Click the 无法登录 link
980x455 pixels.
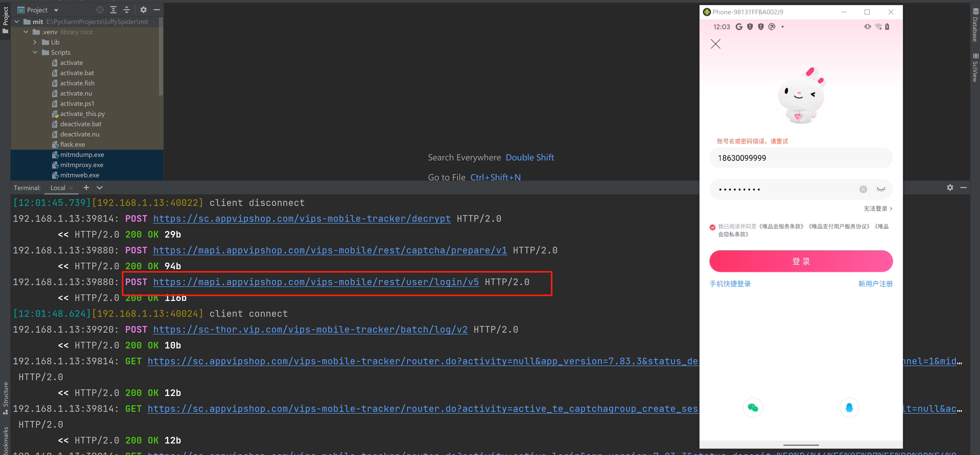click(x=877, y=209)
